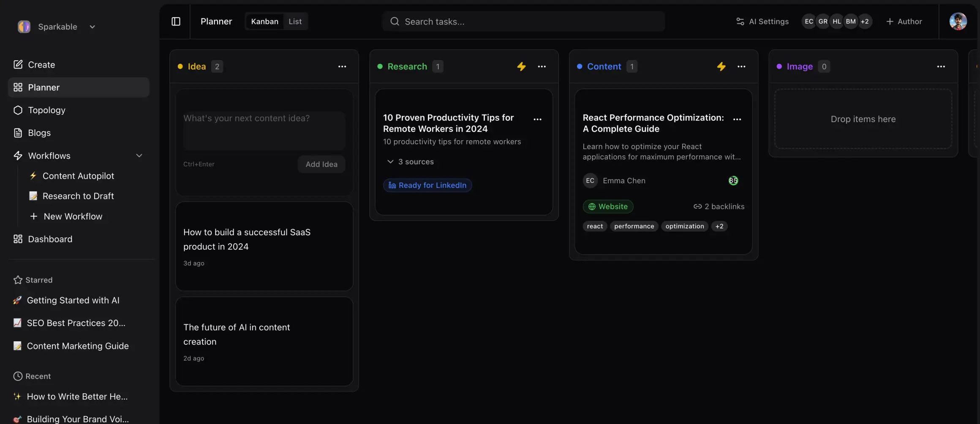Screen dimensions: 980x424
Task: Open the Topology page
Action: [79, 110]
